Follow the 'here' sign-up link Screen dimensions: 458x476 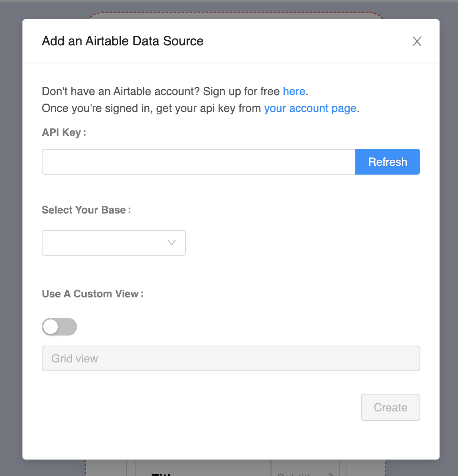click(294, 92)
